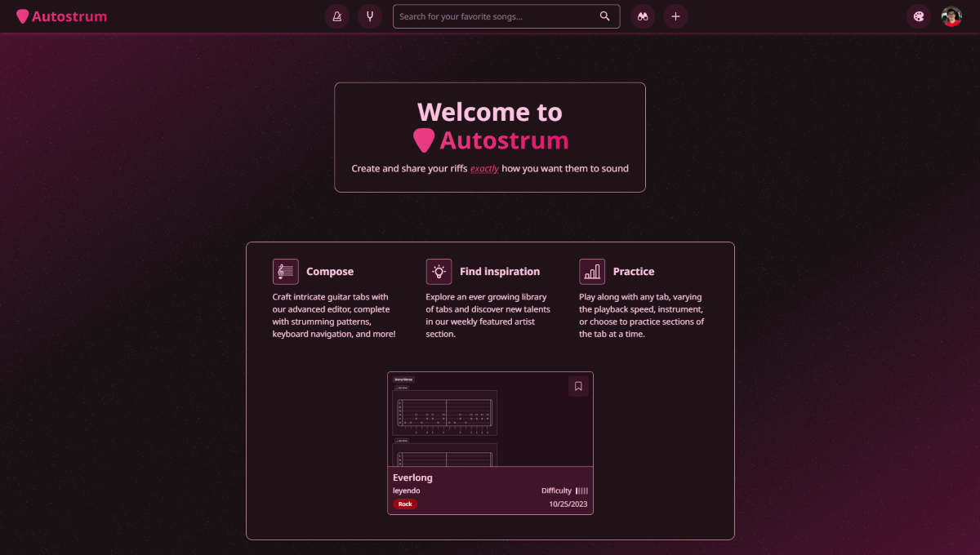980x555 pixels.
Task: Click the Everlong song title
Action: (x=412, y=477)
